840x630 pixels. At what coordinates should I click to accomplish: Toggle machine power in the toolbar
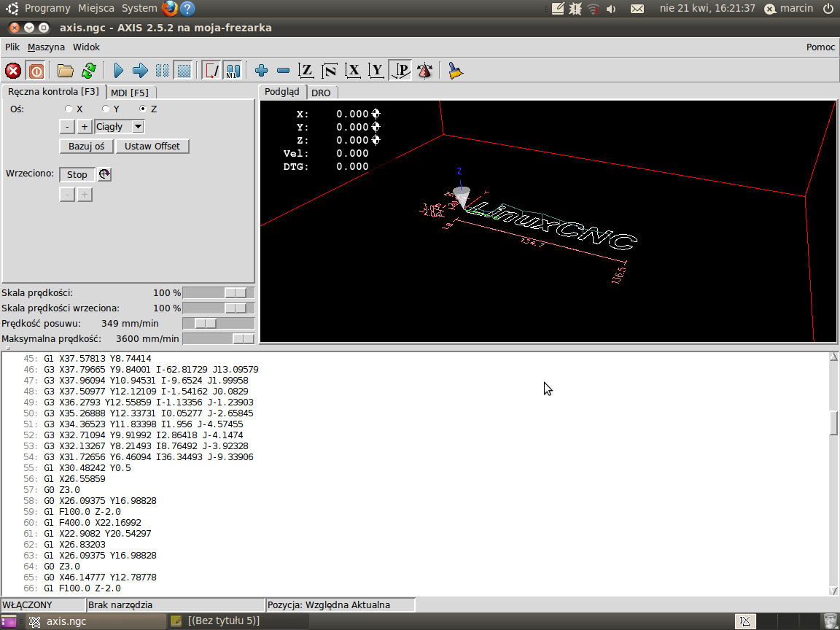point(36,71)
